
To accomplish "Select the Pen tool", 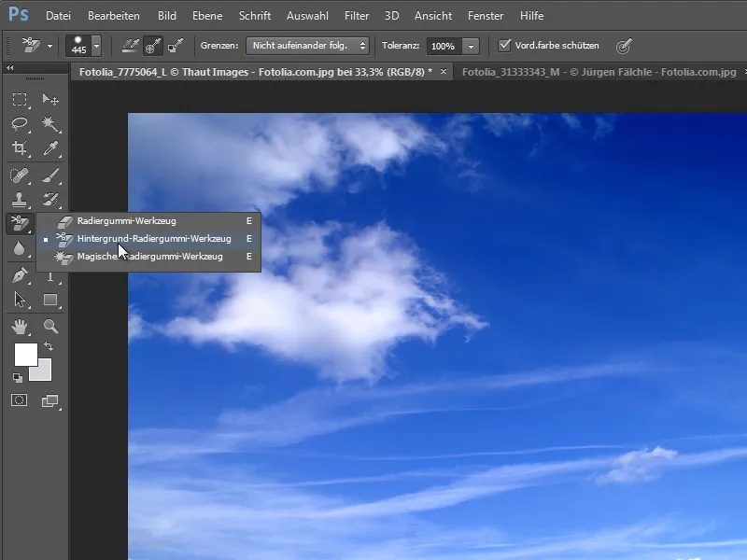I will click(x=20, y=275).
